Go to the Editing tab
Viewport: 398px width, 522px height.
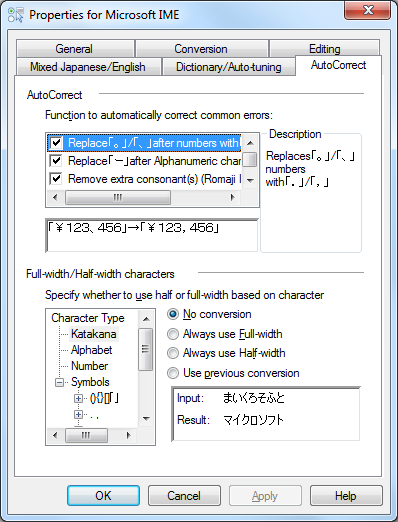pos(325,49)
